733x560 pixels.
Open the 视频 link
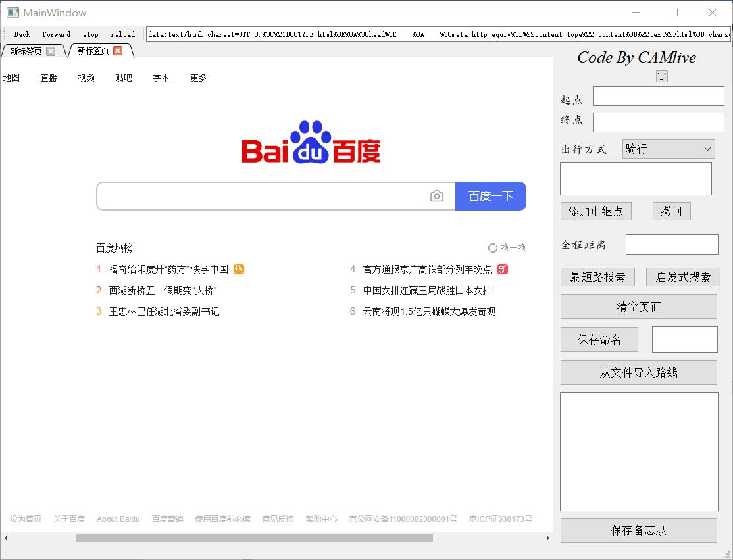tap(86, 78)
